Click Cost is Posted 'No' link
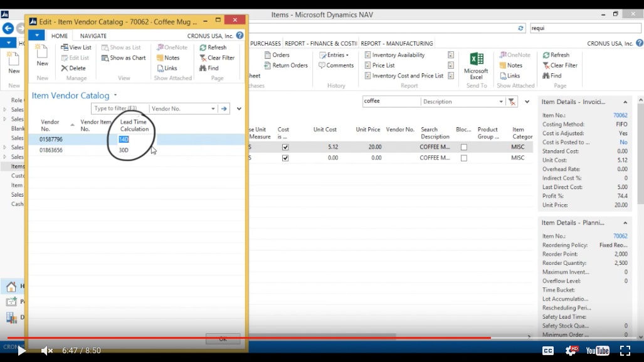 coord(623,142)
